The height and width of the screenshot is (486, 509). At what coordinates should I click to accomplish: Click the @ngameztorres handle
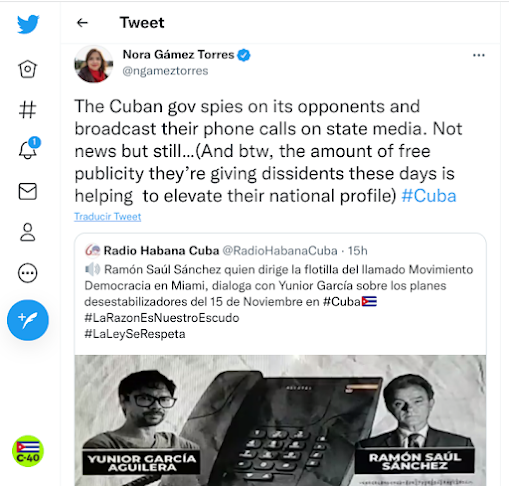[x=165, y=71]
